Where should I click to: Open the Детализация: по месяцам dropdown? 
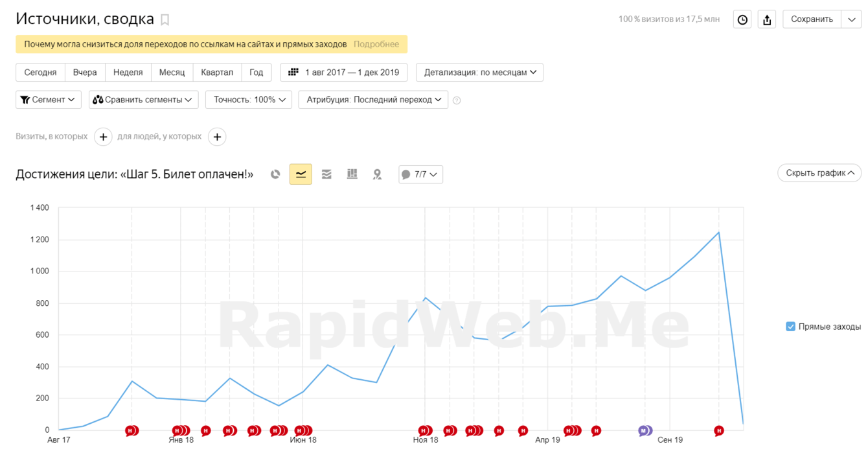[479, 73]
